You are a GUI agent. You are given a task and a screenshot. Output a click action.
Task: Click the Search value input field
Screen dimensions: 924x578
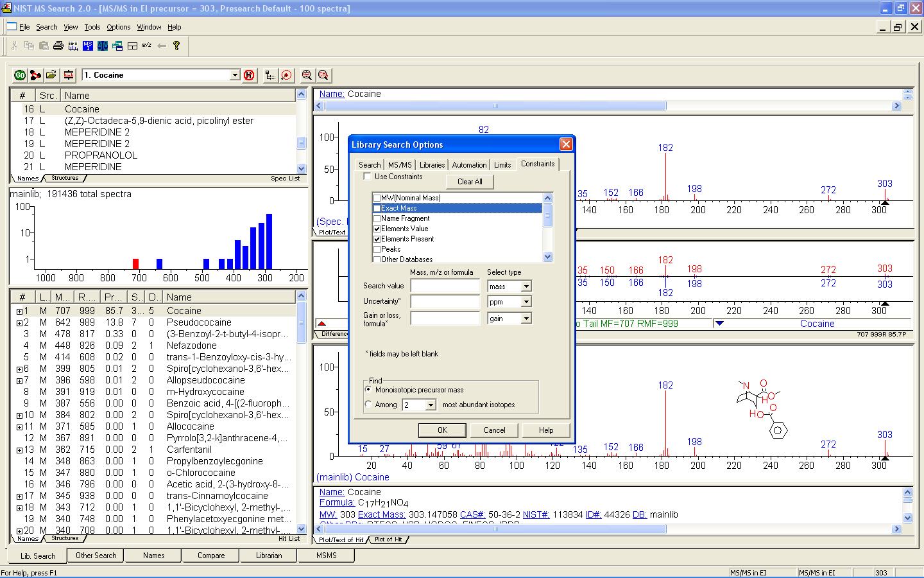pyautogui.click(x=445, y=286)
